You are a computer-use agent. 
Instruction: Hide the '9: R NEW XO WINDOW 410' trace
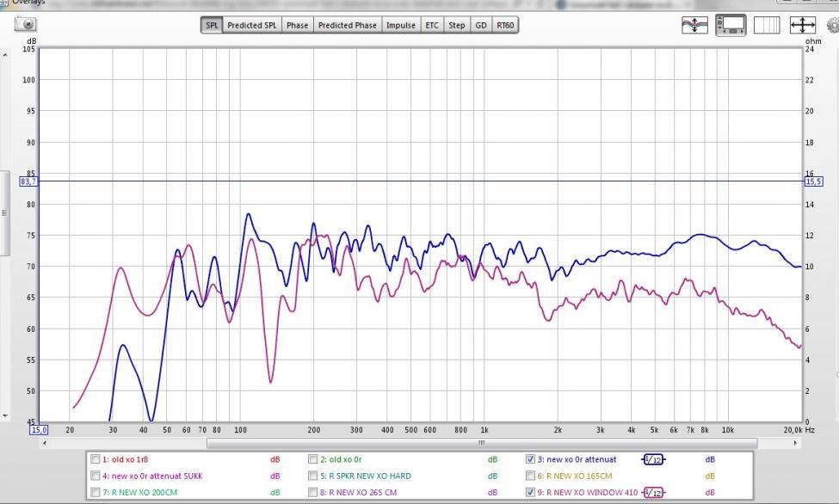[530, 492]
